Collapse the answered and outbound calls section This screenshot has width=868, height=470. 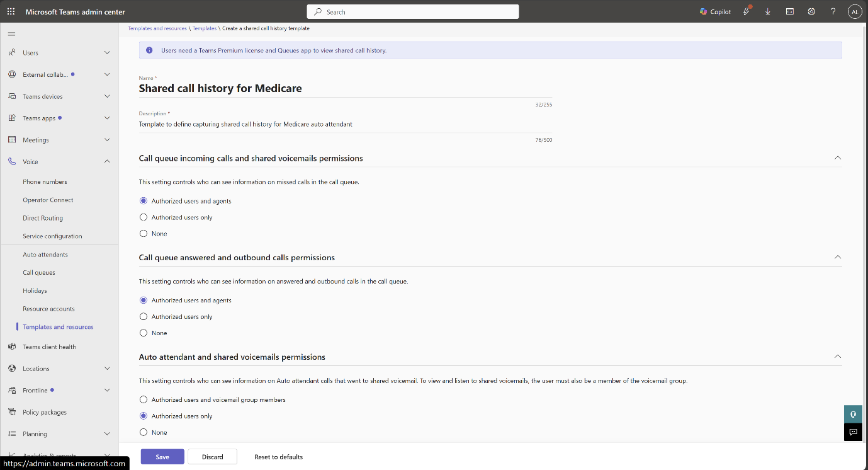point(837,257)
